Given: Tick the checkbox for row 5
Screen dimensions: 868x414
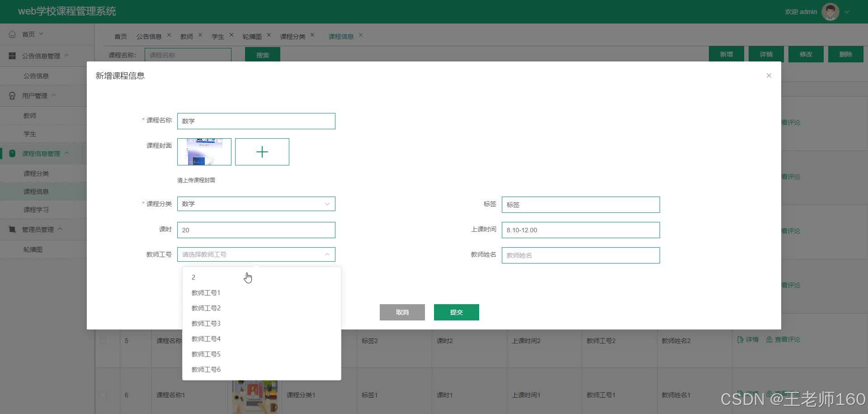Looking at the screenshot, I should (103, 341).
